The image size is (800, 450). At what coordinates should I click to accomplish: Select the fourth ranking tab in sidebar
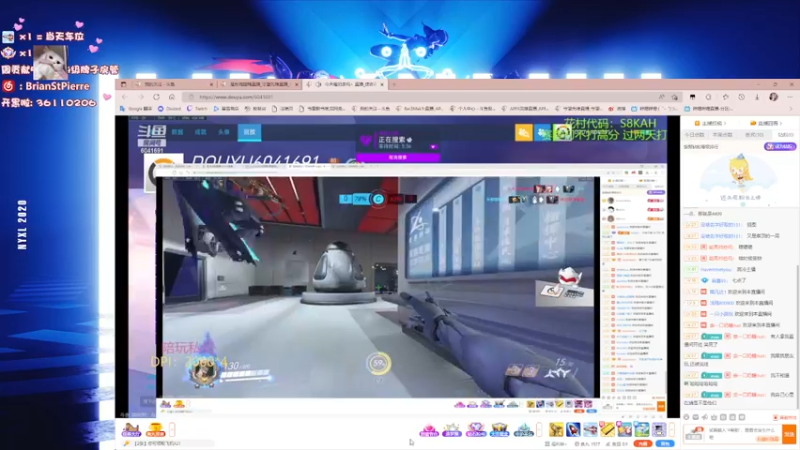point(785,135)
